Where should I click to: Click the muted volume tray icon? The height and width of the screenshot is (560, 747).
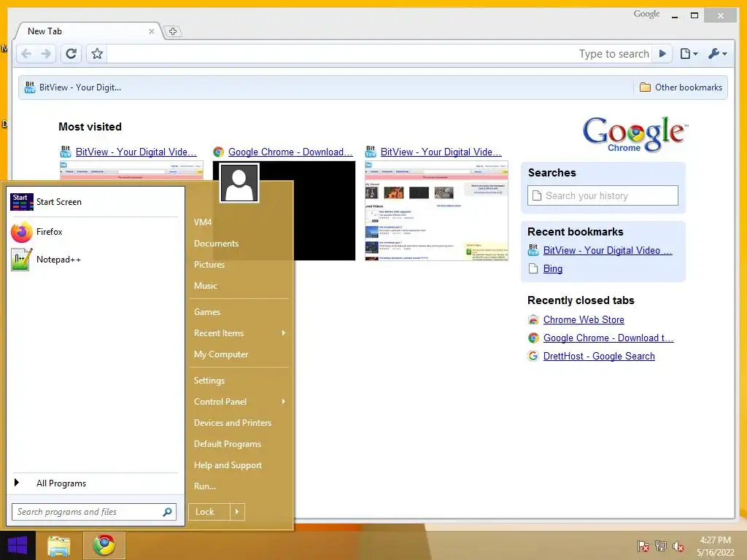click(x=678, y=546)
